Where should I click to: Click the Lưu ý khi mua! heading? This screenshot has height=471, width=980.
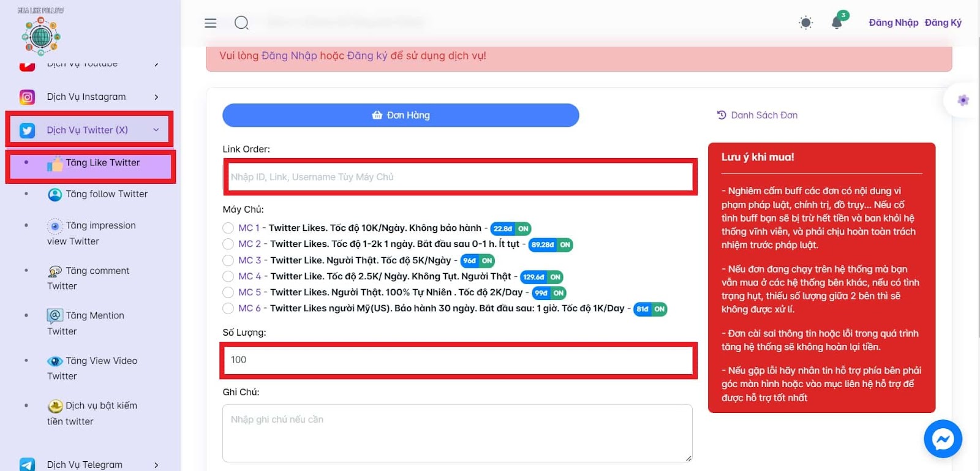(758, 157)
